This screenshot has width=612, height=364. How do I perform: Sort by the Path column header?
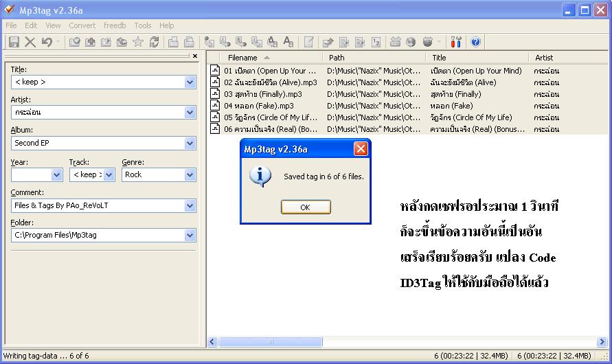[374, 58]
